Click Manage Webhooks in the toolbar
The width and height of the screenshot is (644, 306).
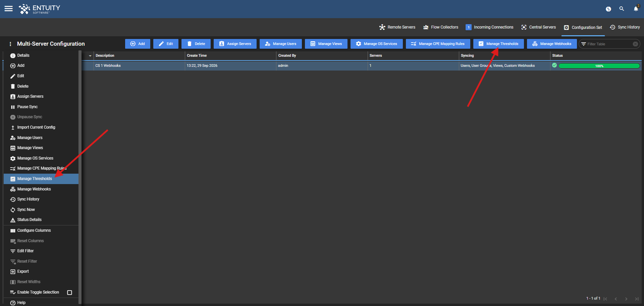(552, 44)
